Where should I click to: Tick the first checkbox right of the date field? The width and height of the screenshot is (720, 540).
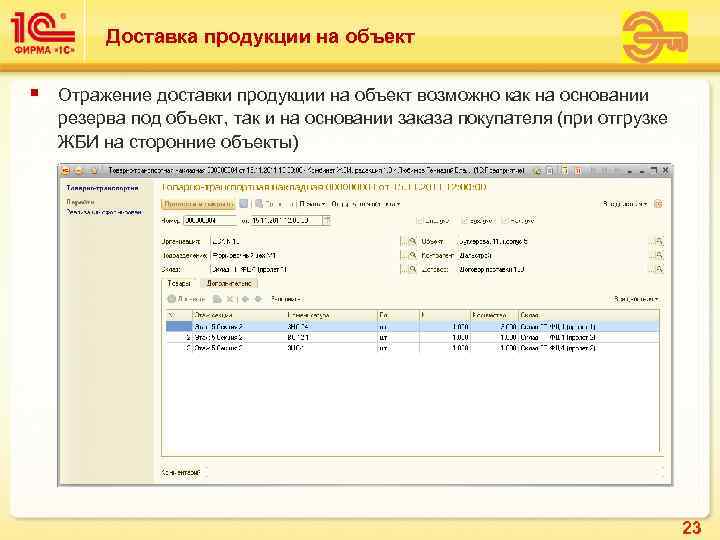tap(419, 220)
